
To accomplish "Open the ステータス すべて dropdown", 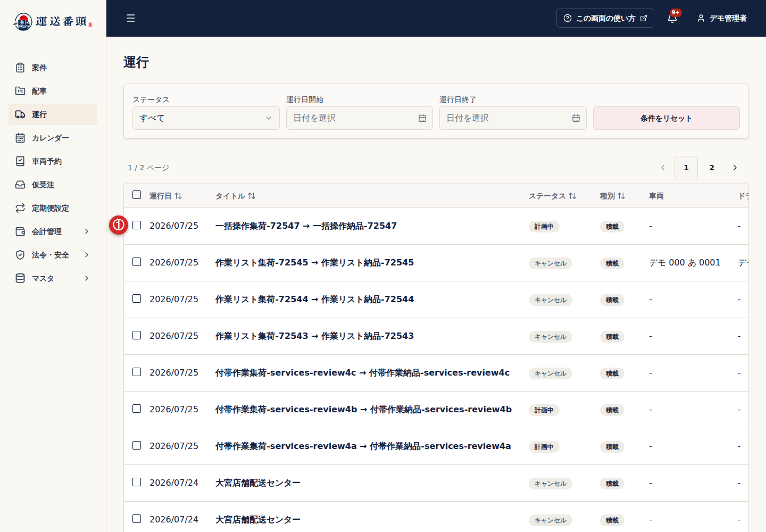I will (206, 118).
